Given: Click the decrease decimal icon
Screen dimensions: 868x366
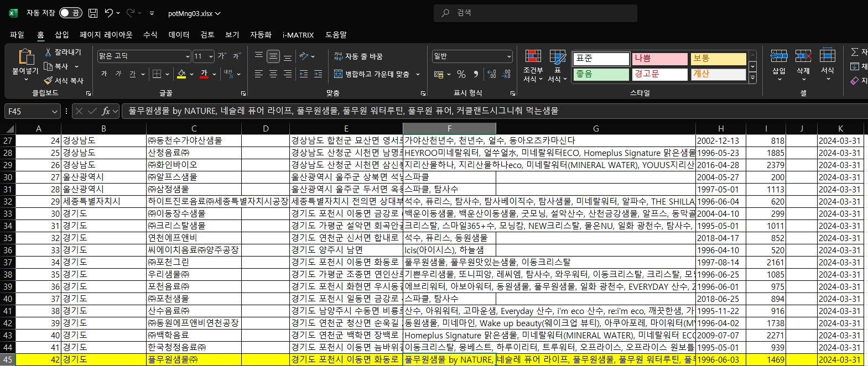Looking at the screenshot, I should coord(506,74).
